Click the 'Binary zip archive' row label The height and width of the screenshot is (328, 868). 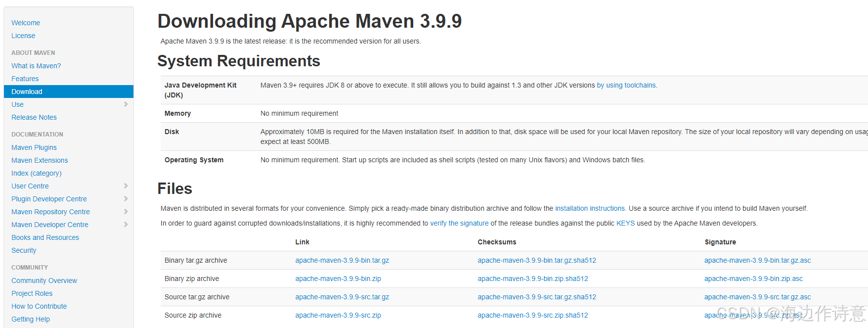click(192, 279)
